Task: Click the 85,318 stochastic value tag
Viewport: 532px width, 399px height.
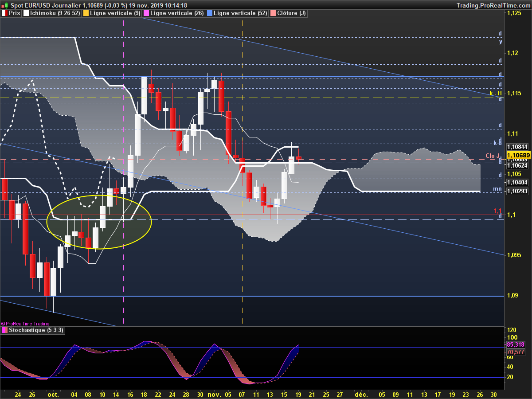Action: point(515,344)
